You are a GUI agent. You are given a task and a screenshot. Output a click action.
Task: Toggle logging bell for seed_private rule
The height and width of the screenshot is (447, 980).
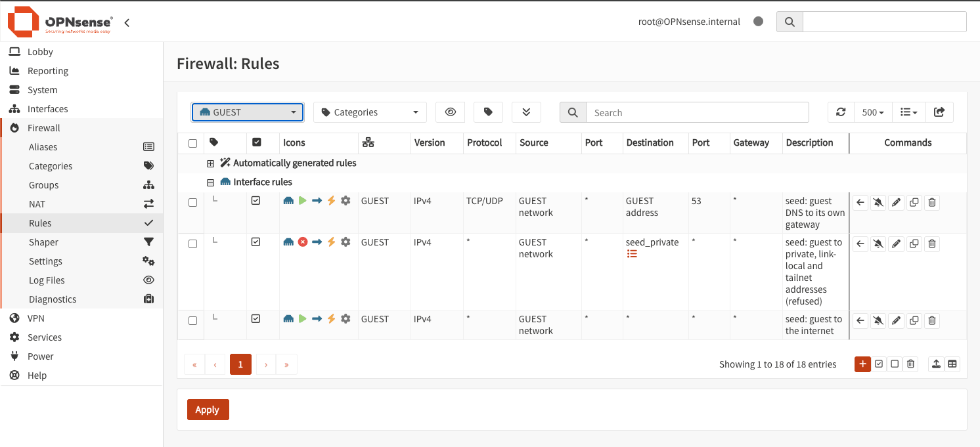tap(878, 244)
